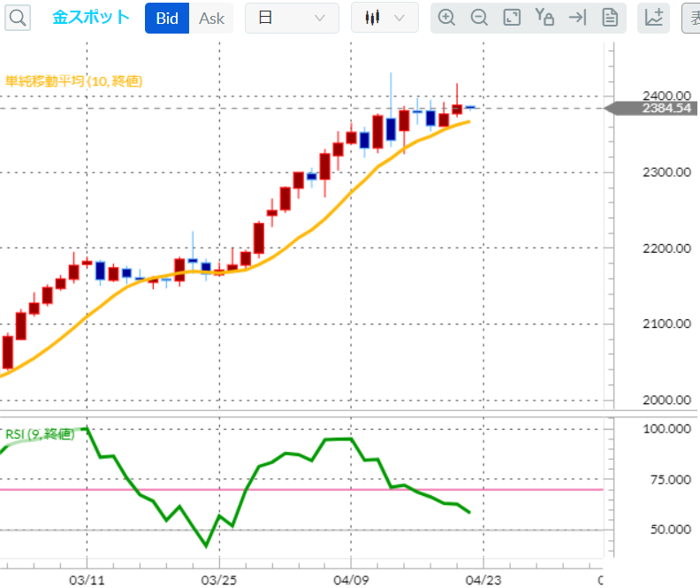
Task: Click the current price tag 2384.54
Action: pos(651,108)
